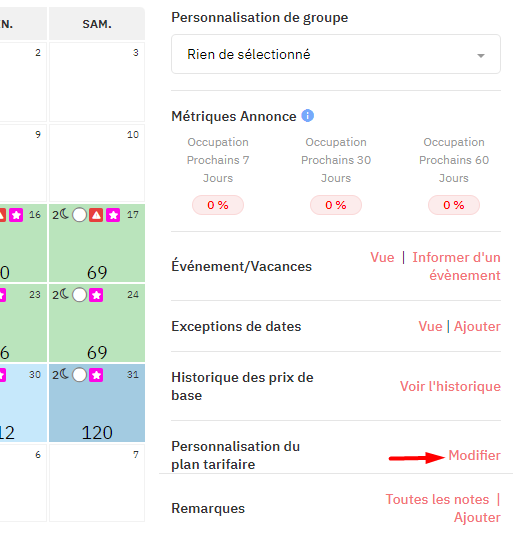
Task: Click Vue in Événement/Vacances row
Action: point(382,257)
